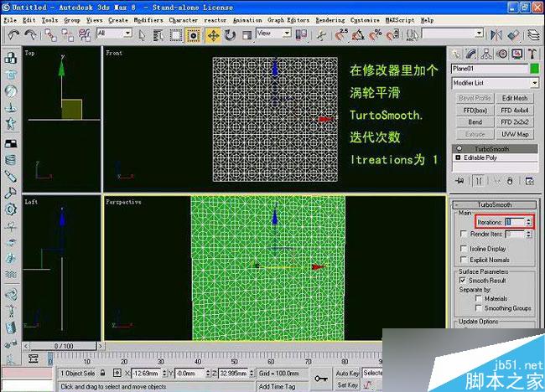Toggle the TurboSmooth modifier lightbulb
This screenshot has height=392, width=545.
[x=459, y=148]
